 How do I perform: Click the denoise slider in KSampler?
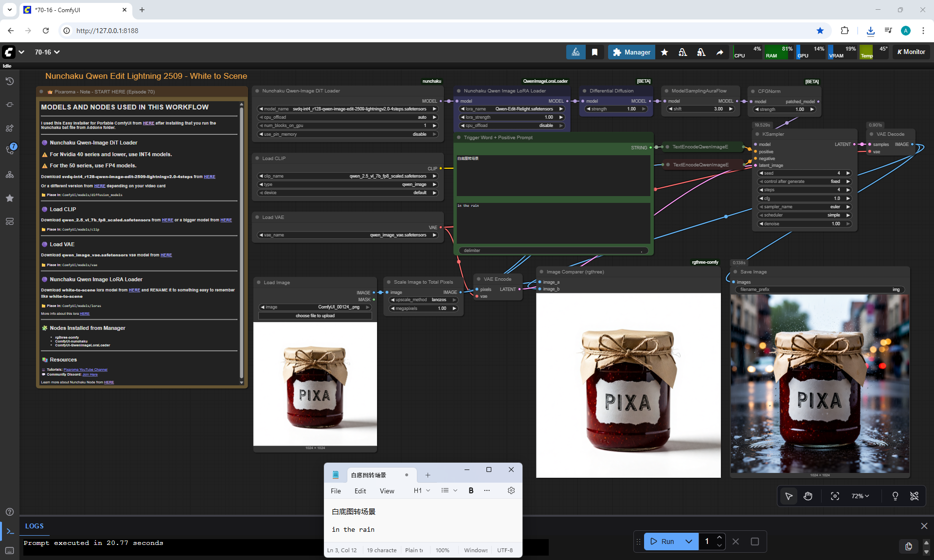(804, 224)
